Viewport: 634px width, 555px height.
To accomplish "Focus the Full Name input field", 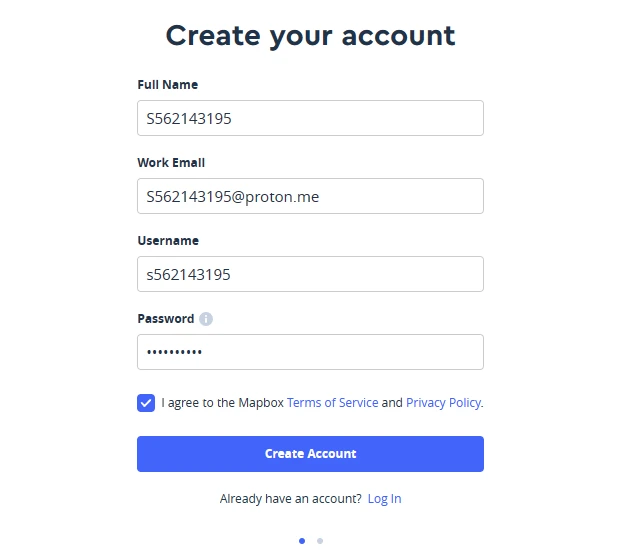I will point(310,118).
